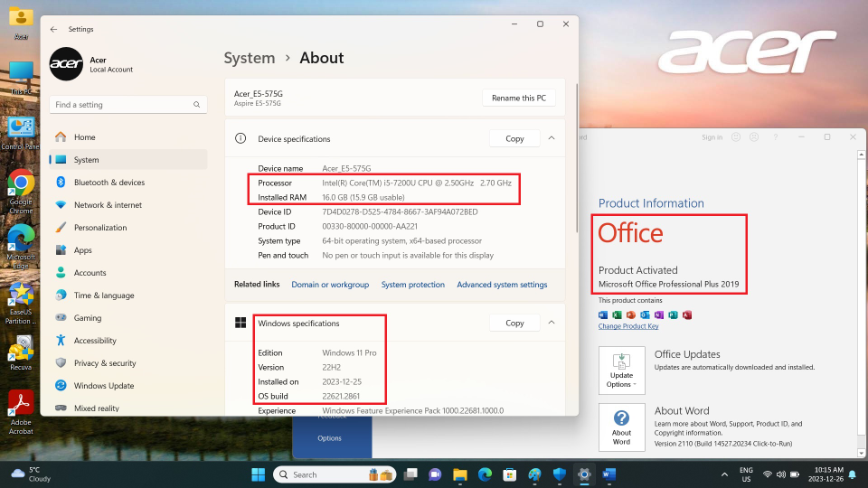Click the Word scrollbar down arrow
The image size is (868, 488).
861,453
